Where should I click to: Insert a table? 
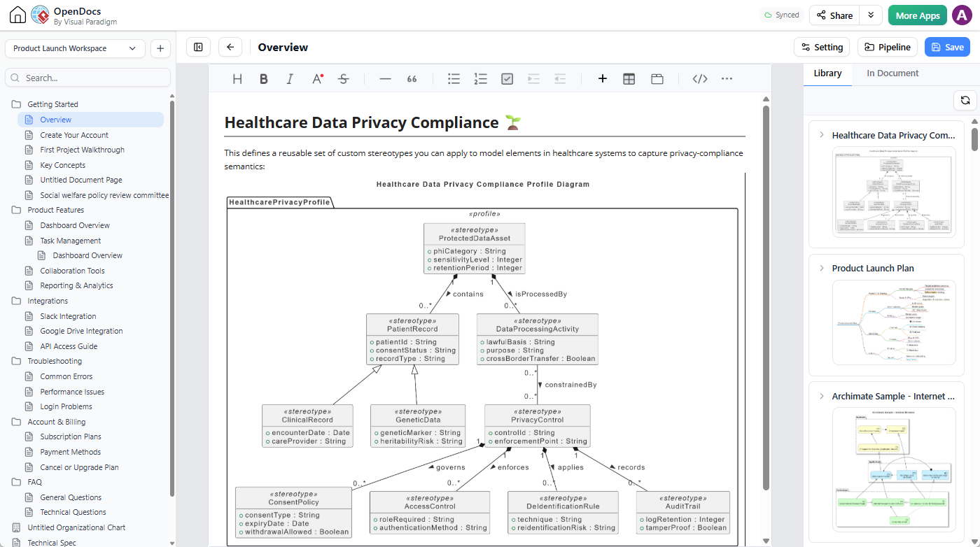(x=629, y=79)
